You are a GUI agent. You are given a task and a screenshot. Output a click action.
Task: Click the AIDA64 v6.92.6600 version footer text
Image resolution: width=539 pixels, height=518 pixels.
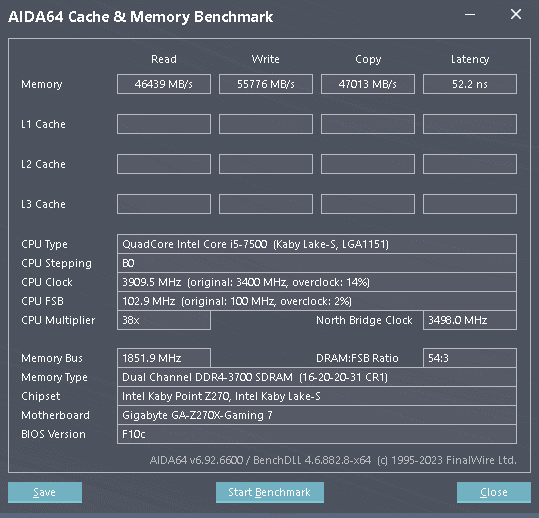pyautogui.click(x=333, y=460)
